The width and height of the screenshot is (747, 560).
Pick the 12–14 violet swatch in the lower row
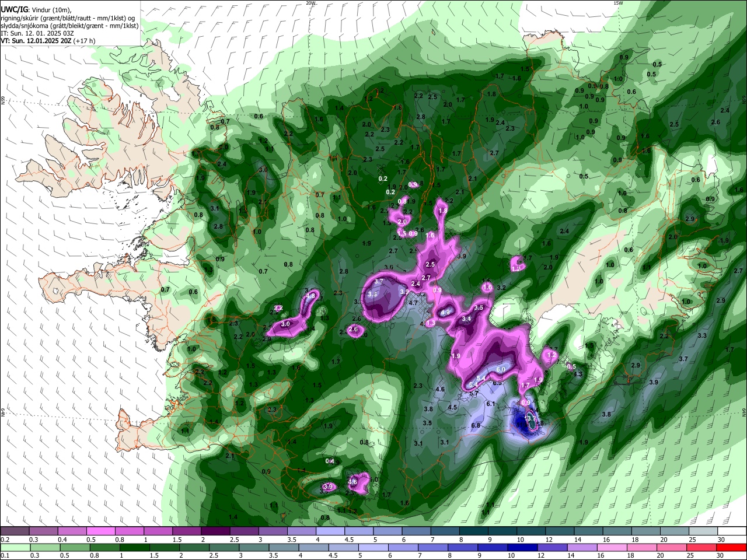point(553,547)
